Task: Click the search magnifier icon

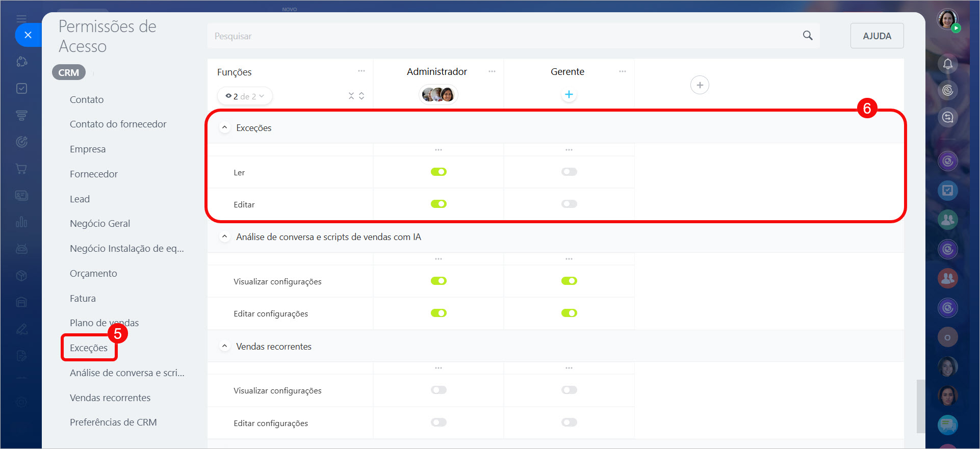Action: [x=808, y=36]
